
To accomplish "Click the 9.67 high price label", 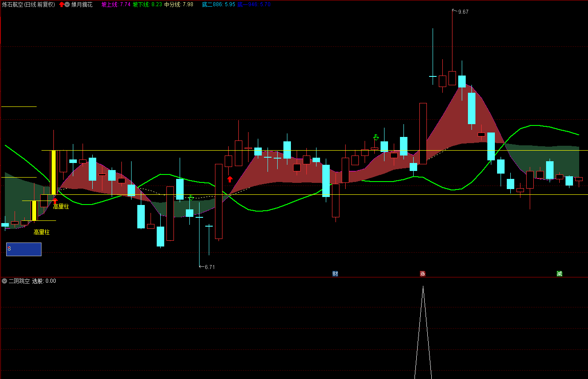I will (463, 12).
